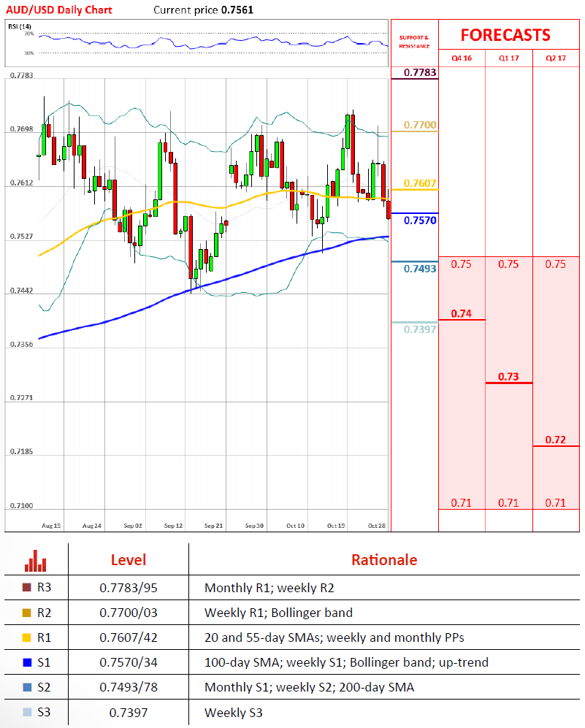Click 'Monthly R1; weekly R2' rationale
Image resolution: width=585 pixels, height=728 pixels.
pos(269,589)
